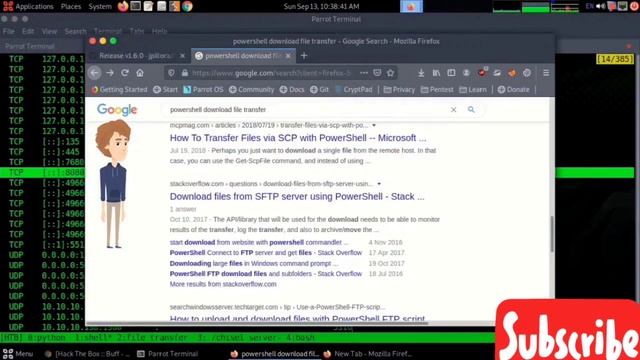This screenshot has width=640, height=360.
Task: Open the Privacy bookmarks folder
Action: [x=399, y=89]
